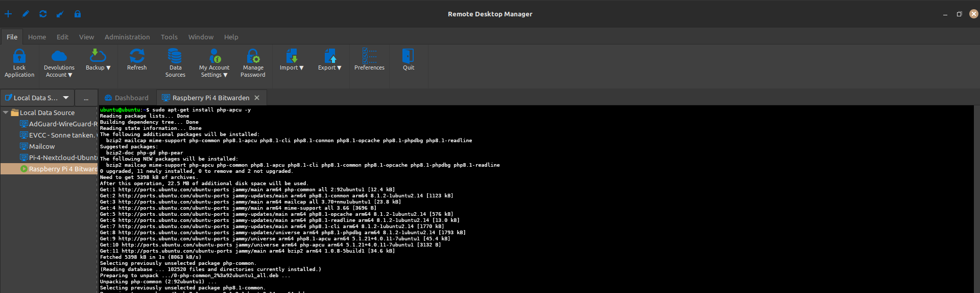This screenshot has height=293, width=980.
Task: Open Manage Password tool
Action: click(253, 56)
